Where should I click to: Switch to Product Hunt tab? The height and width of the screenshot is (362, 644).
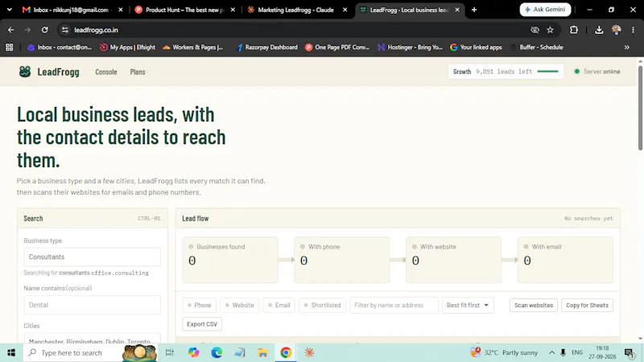click(184, 10)
